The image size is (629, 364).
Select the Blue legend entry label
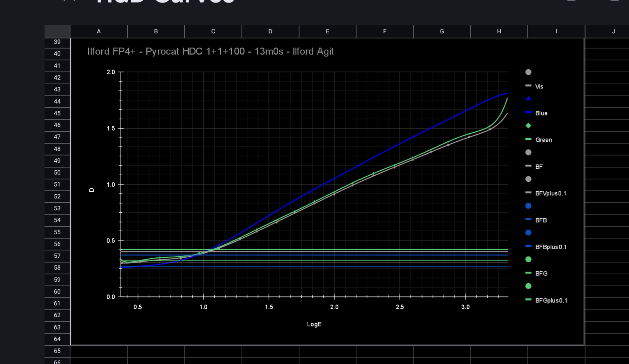[541, 113]
